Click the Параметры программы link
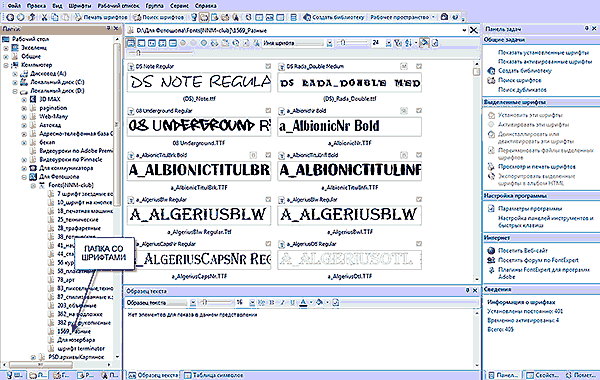The height and width of the screenshot is (380, 600). 530,209
